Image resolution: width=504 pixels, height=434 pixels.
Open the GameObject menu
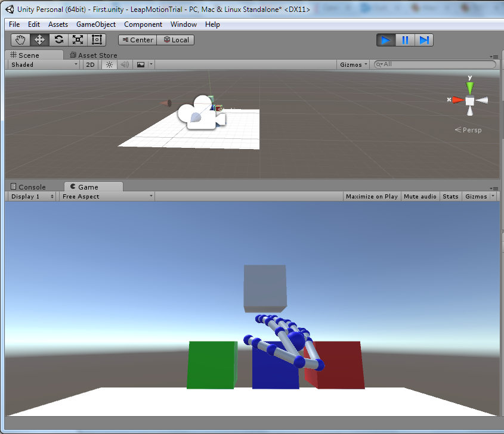coord(95,24)
